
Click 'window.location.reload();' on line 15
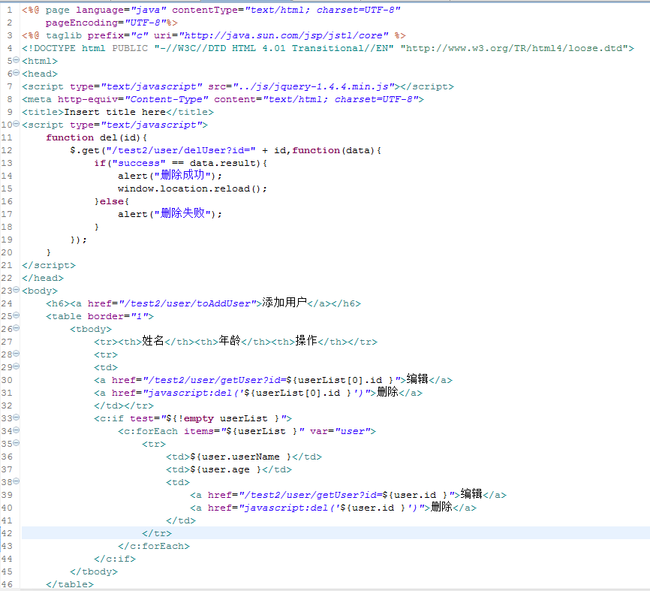click(192, 189)
